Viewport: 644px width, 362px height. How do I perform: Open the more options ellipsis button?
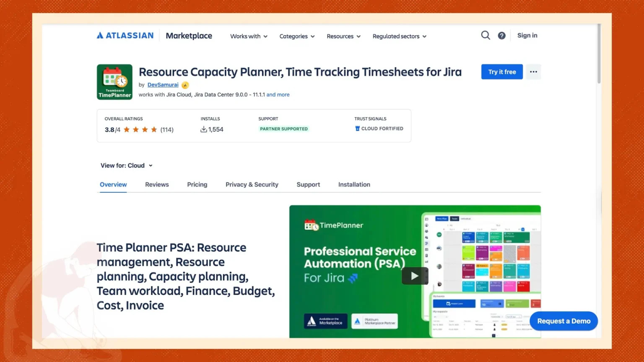point(533,72)
